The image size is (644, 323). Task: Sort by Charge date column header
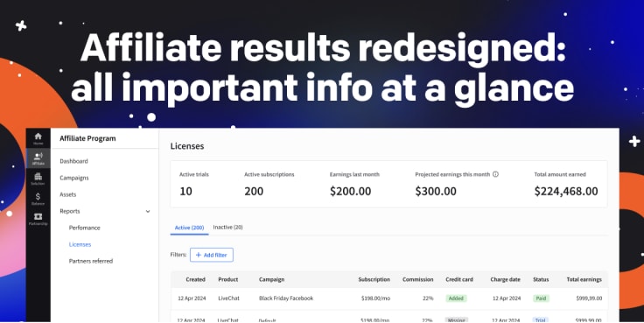tap(505, 279)
